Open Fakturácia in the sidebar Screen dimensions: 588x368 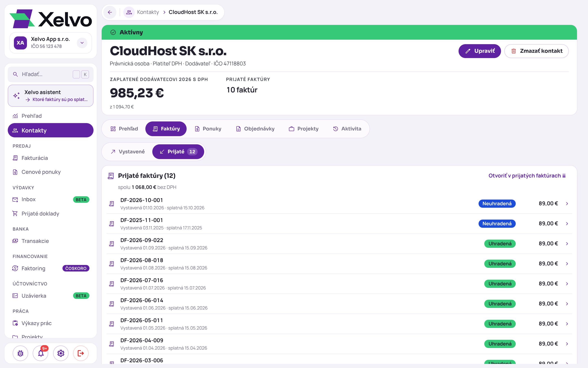point(51,158)
